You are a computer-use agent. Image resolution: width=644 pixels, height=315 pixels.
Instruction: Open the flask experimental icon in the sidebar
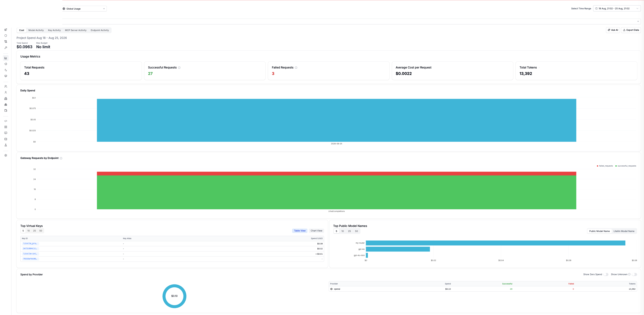pyautogui.click(x=6, y=145)
